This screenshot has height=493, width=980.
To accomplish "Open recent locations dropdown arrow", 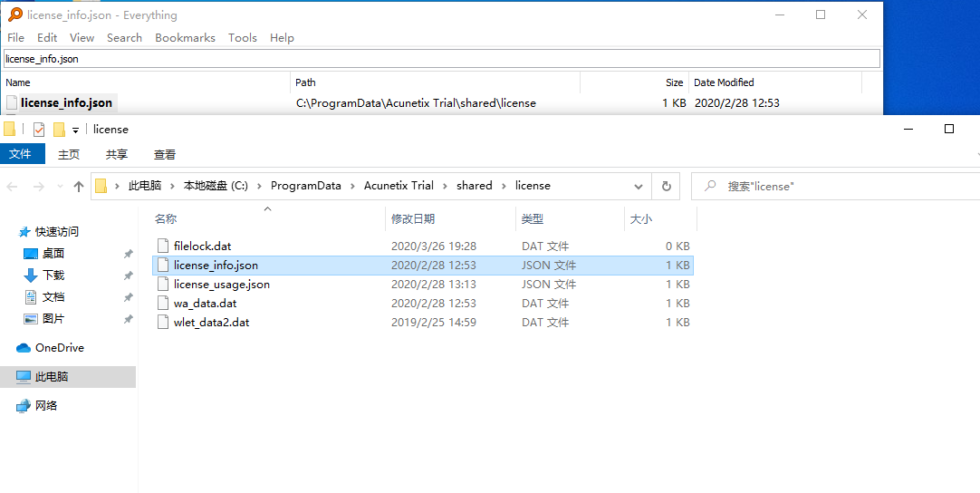I will [x=60, y=187].
